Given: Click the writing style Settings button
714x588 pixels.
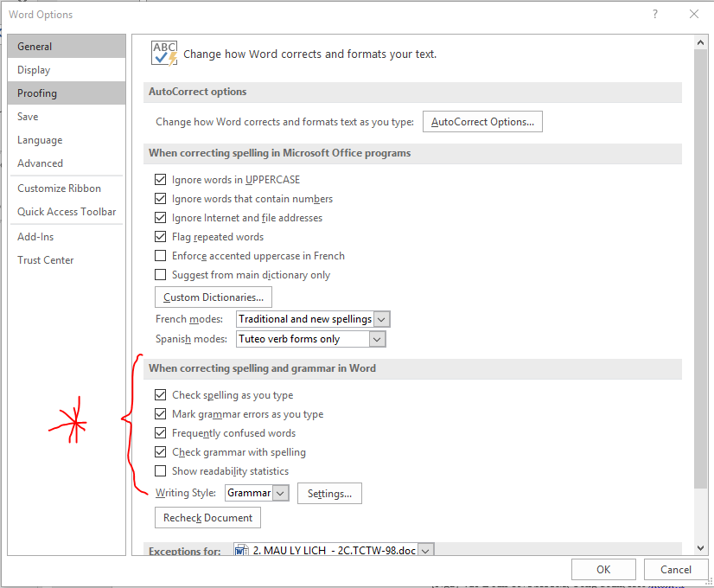Looking at the screenshot, I should [x=329, y=493].
